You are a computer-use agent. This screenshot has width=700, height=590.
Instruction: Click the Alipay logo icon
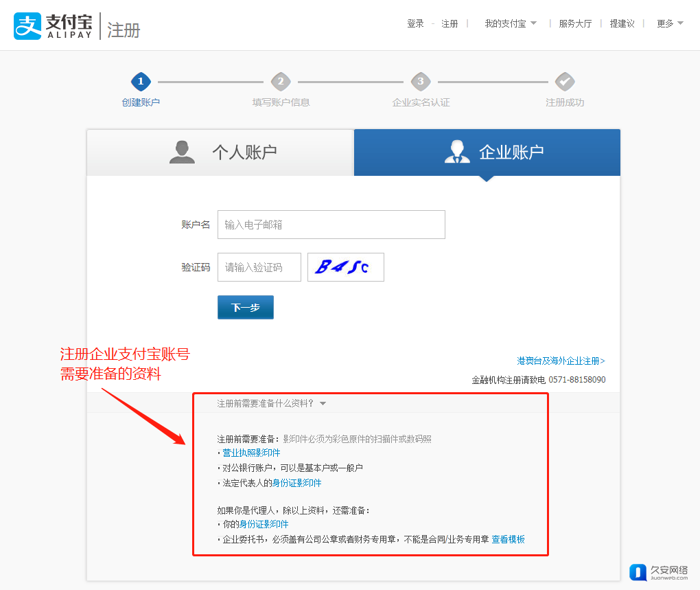point(27,26)
